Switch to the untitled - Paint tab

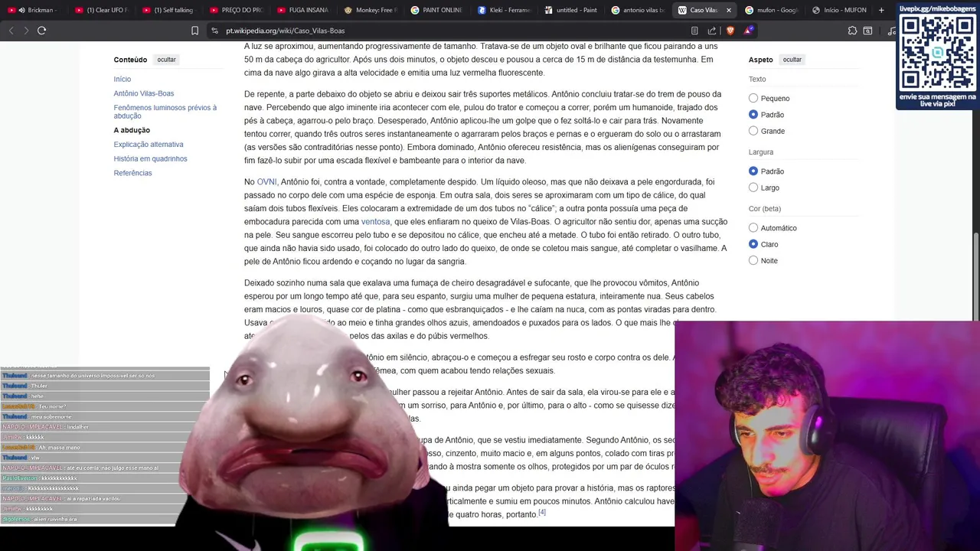click(573, 10)
